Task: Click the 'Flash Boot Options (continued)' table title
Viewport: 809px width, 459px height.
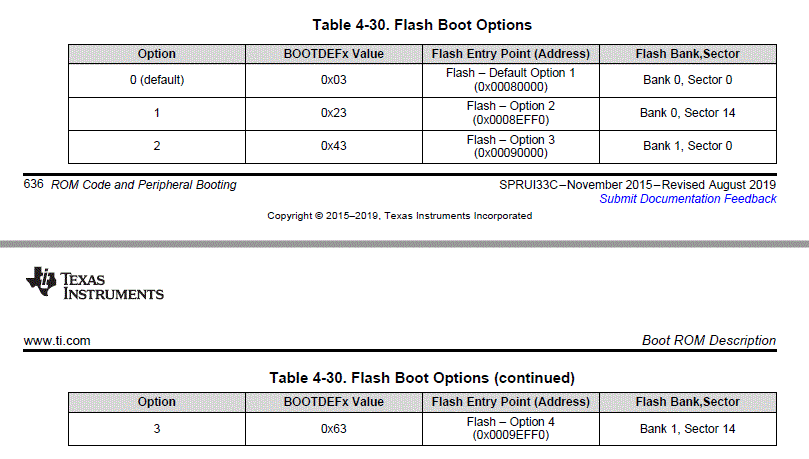Action: click(421, 378)
